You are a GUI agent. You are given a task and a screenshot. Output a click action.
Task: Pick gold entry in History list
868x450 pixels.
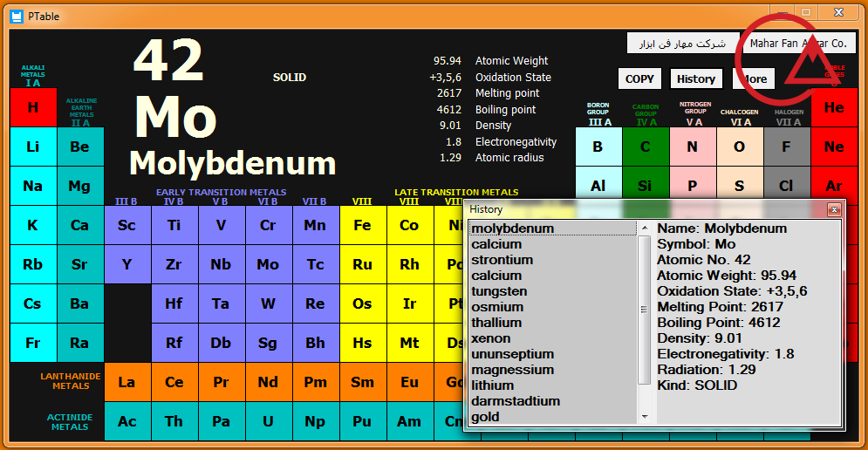(486, 417)
